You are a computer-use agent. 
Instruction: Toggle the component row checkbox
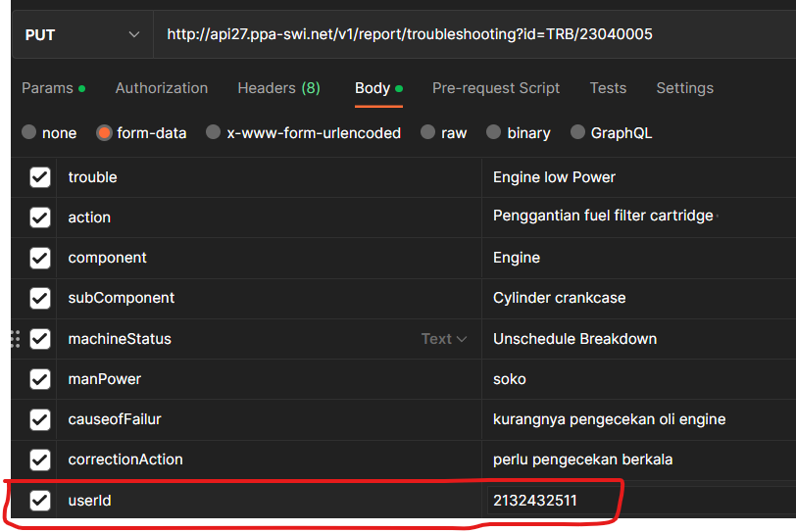pos(40,258)
